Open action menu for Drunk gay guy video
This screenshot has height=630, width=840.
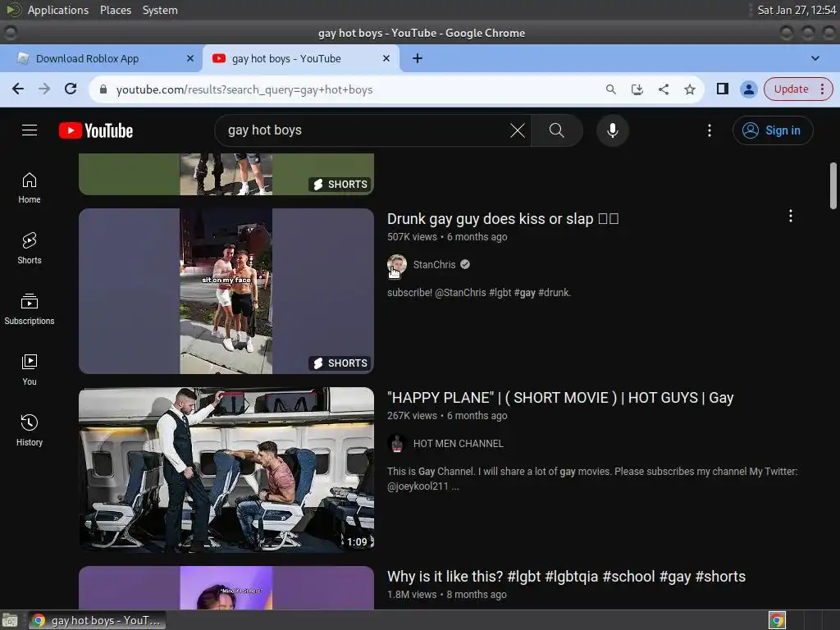(x=791, y=216)
